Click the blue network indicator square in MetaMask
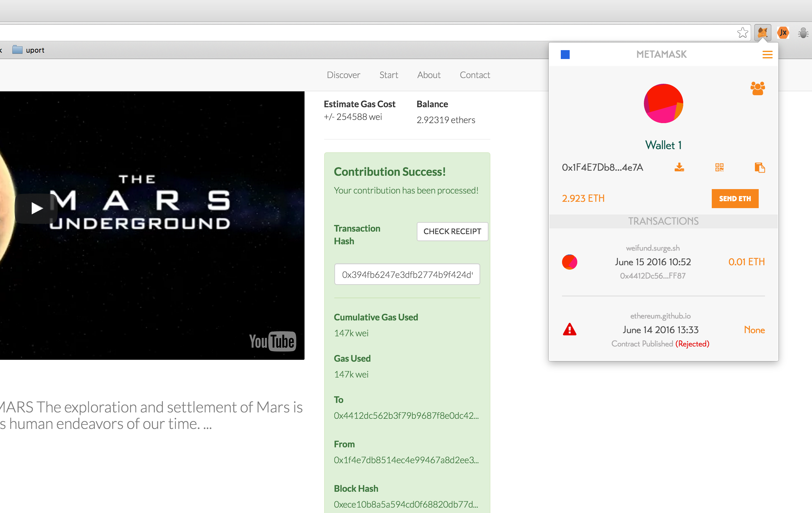 click(565, 55)
